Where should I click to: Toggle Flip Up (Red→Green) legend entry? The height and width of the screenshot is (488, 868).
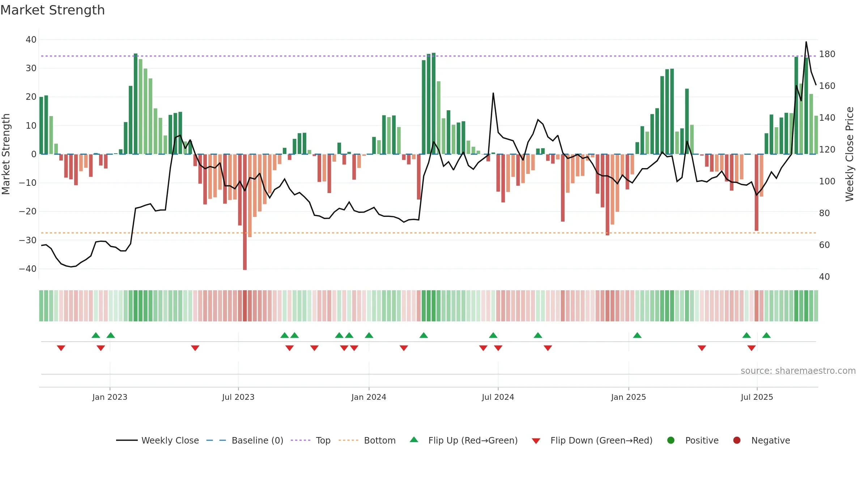click(464, 440)
